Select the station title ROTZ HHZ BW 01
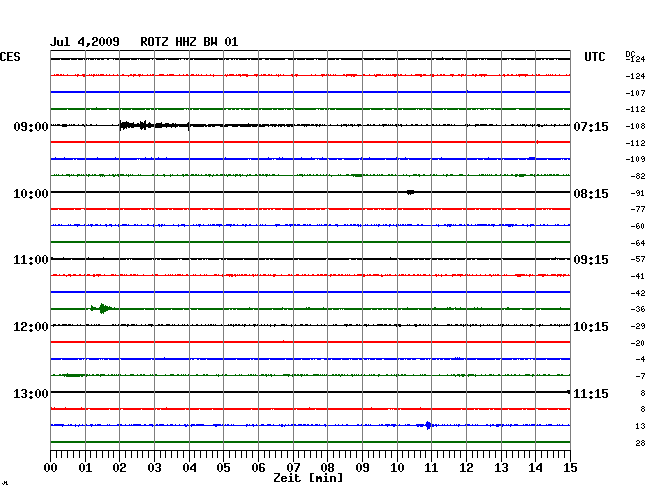 (x=189, y=42)
